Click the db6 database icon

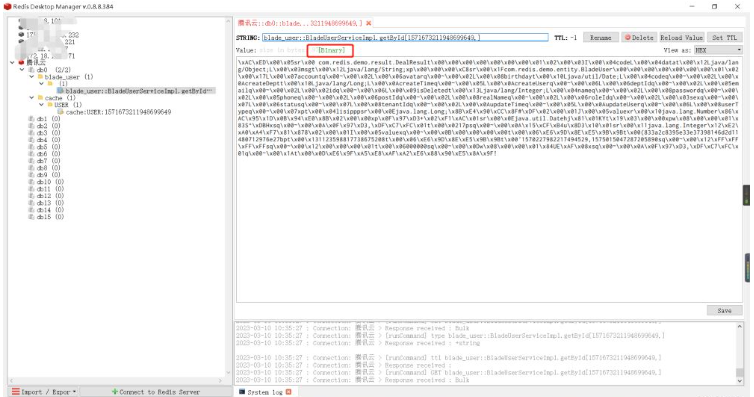click(x=31, y=154)
